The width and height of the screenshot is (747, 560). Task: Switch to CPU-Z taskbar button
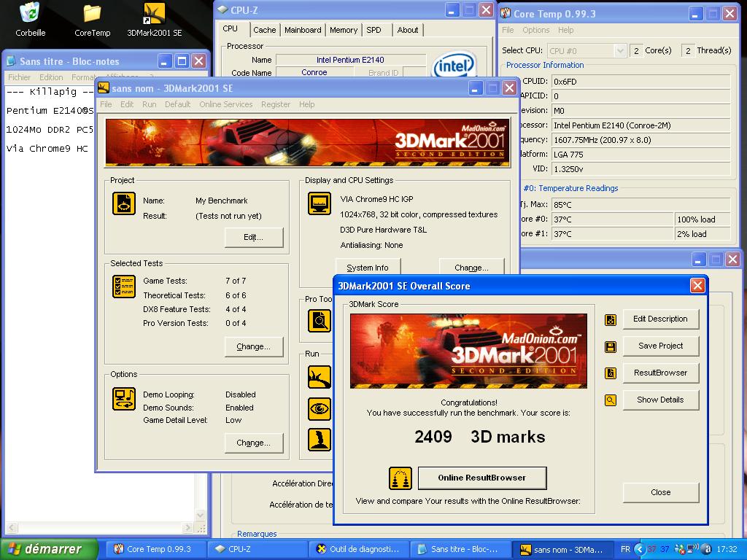coord(258,549)
